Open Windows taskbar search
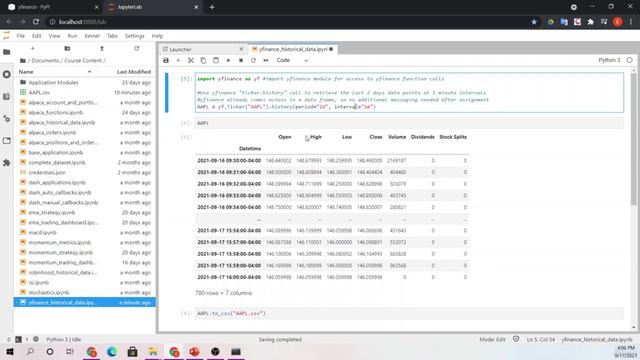The image size is (640, 360). (x=30, y=351)
